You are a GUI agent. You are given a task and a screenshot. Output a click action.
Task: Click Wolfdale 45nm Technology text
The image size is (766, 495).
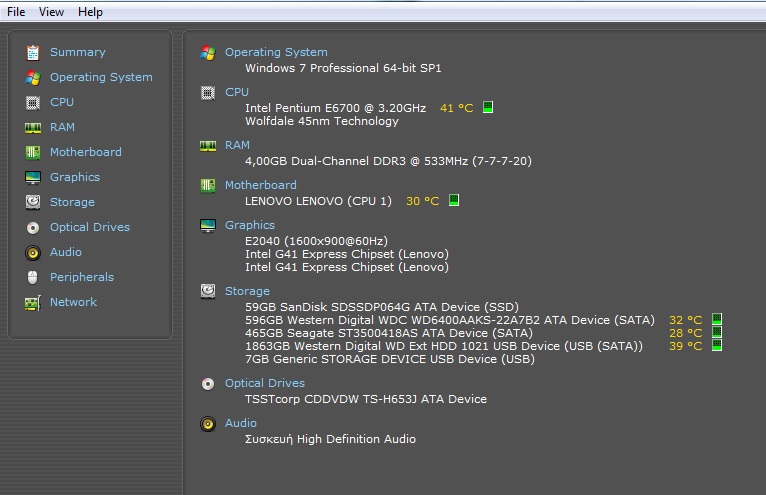322,121
